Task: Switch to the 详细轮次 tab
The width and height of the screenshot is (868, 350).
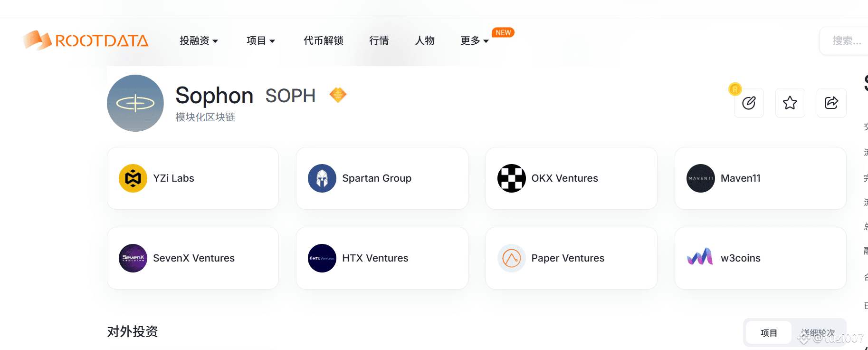Action: tap(818, 333)
